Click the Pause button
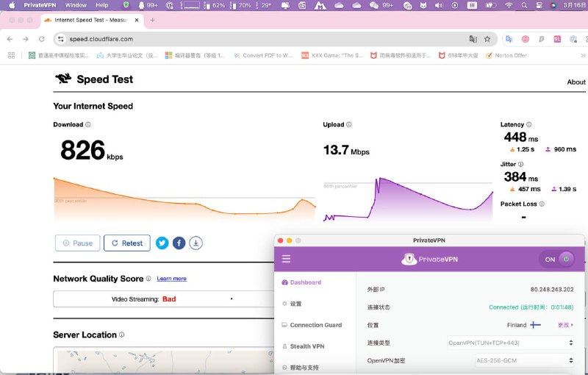 tap(78, 243)
